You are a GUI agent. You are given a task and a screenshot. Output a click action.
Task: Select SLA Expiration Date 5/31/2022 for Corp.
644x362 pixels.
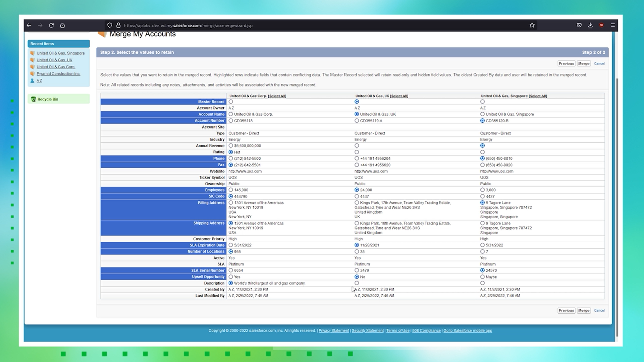(231, 245)
